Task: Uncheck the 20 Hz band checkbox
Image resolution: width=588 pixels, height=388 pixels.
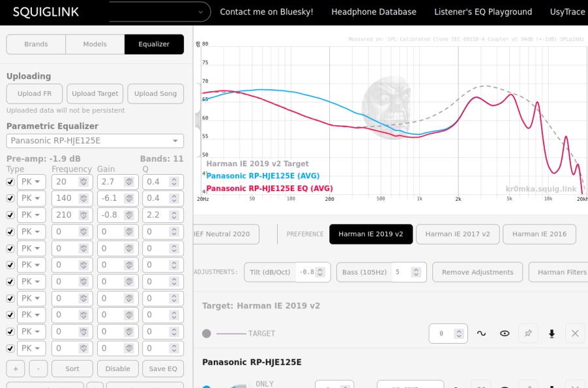Action: pos(10,182)
